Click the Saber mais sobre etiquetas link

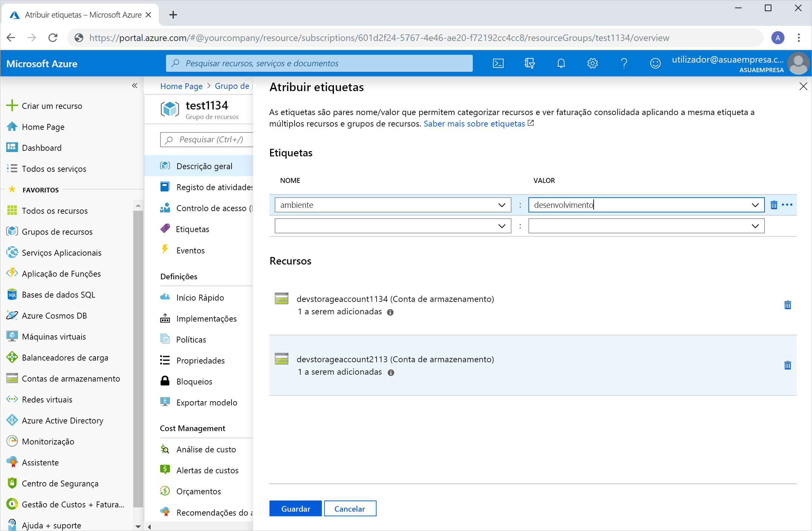(x=473, y=124)
